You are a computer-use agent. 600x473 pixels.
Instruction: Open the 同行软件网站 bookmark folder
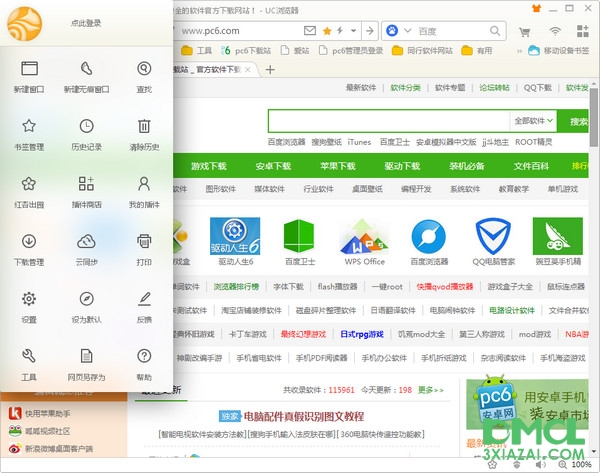[x=422, y=51]
